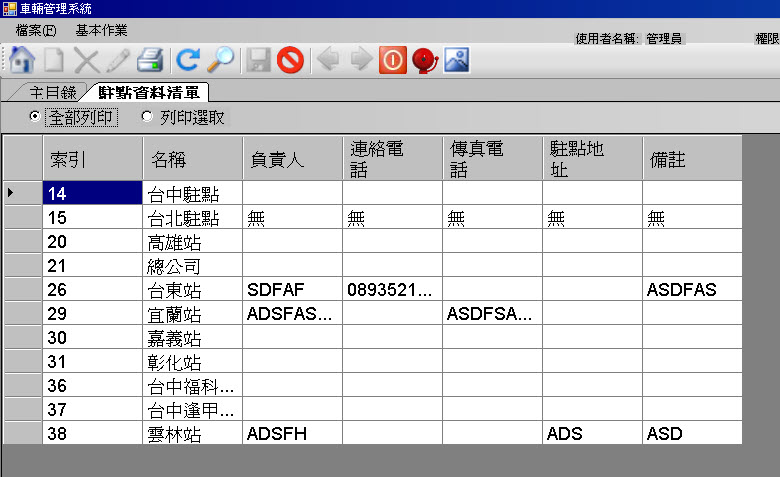This screenshot has width=780, height=477.
Task: Click index cell 26
Action: point(93,289)
